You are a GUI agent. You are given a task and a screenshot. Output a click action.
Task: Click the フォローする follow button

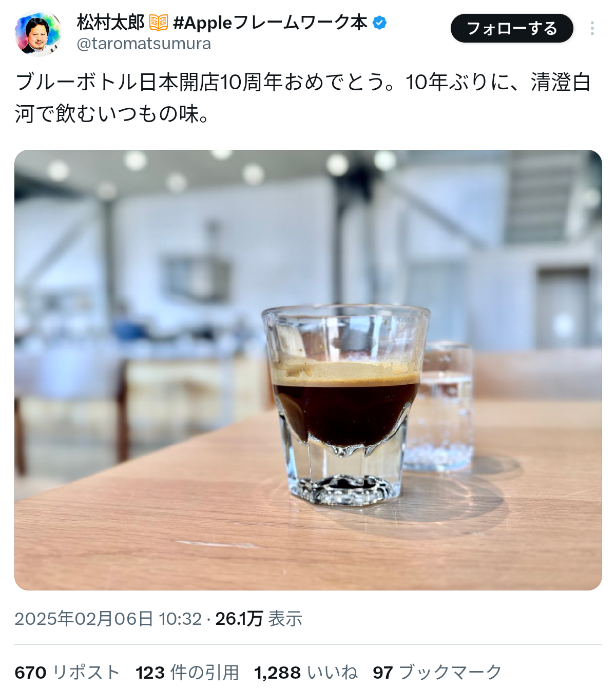[x=512, y=28]
